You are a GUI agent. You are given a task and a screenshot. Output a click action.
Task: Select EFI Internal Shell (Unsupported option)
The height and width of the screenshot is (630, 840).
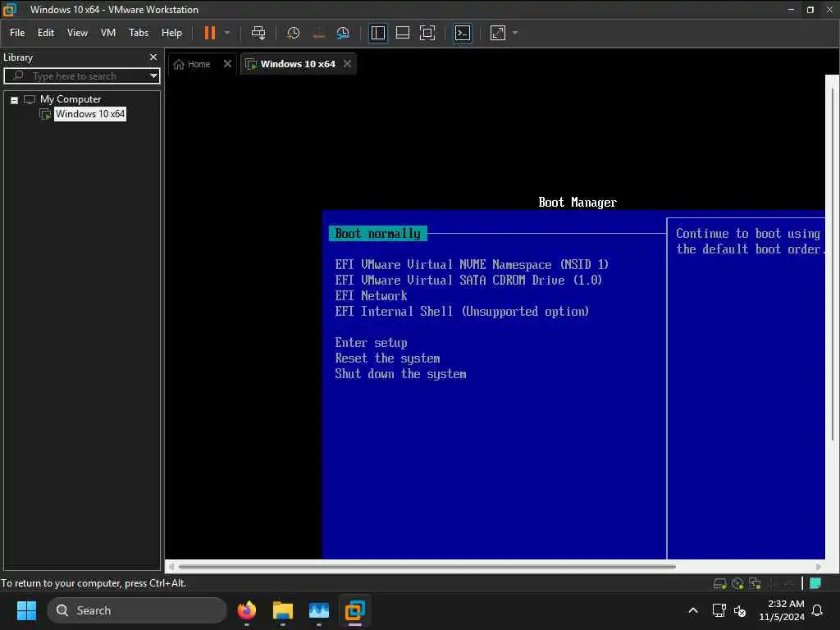point(462,311)
